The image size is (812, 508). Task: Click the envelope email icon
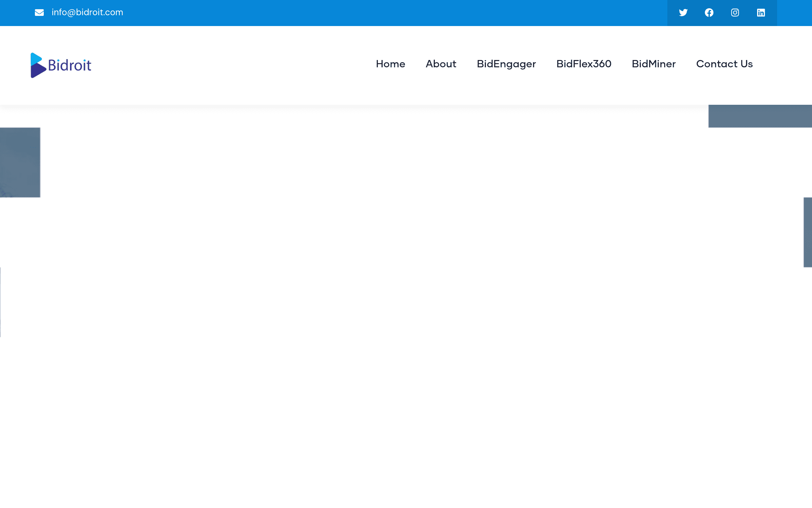(x=39, y=13)
